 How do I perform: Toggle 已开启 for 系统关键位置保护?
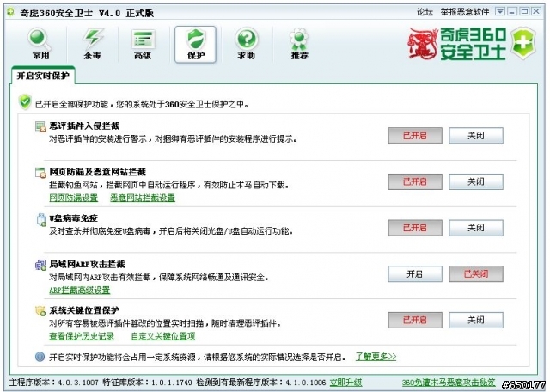[415, 320]
